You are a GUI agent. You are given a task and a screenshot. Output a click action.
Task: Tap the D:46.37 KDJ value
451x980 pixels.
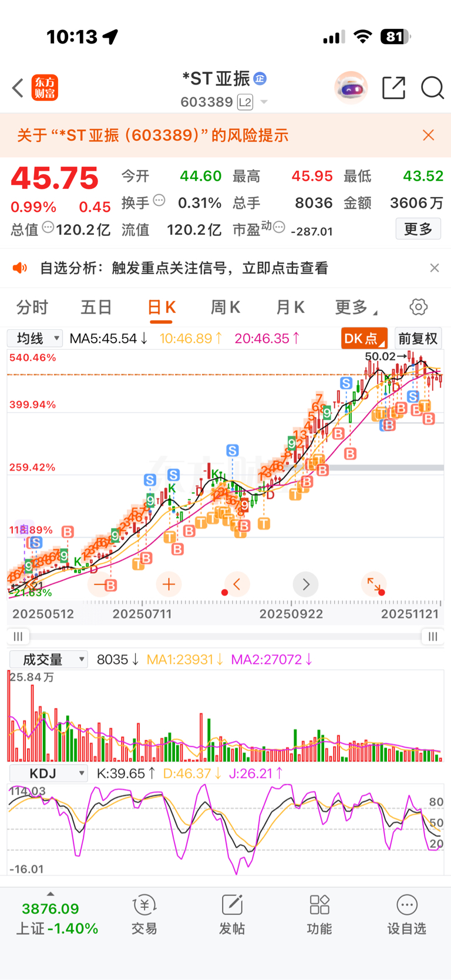pyautogui.click(x=192, y=773)
